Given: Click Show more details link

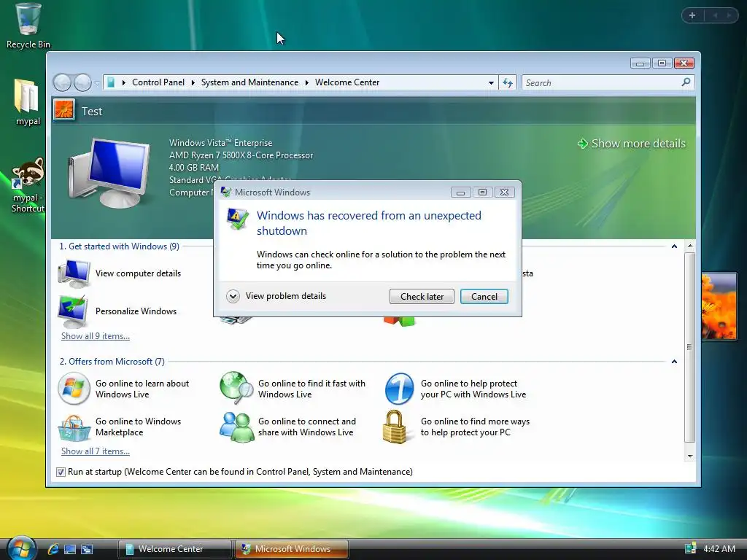Looking at the screenshot, I should click(632, 144).
